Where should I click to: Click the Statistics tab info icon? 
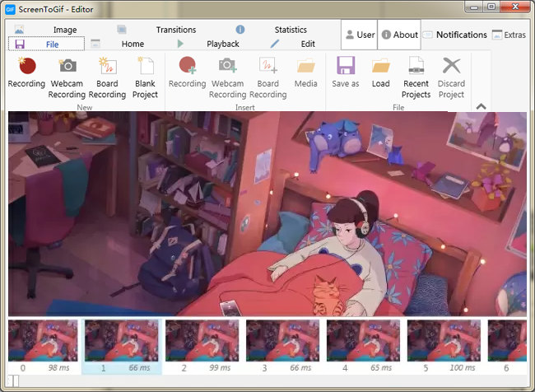pos(240,30)
